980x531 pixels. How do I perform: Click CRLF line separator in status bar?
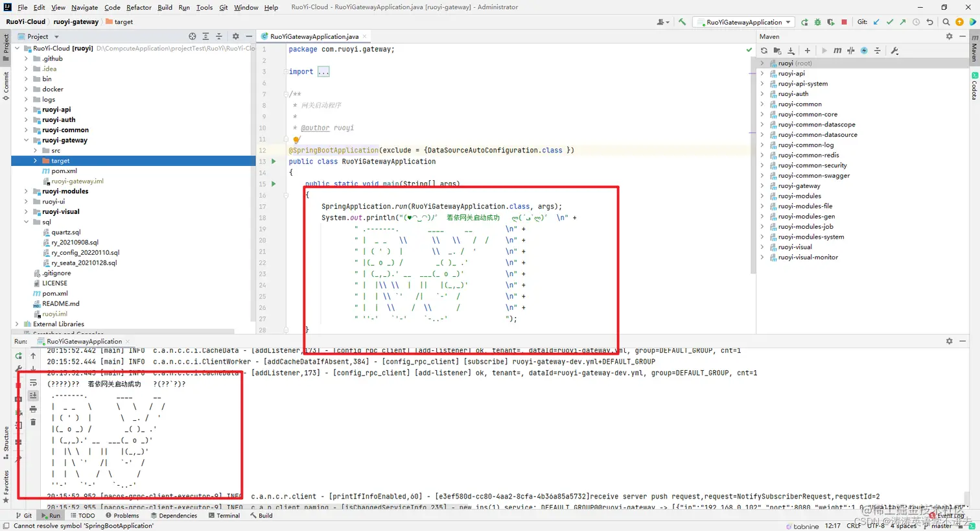pyautogui.click(x=854, y=526)
